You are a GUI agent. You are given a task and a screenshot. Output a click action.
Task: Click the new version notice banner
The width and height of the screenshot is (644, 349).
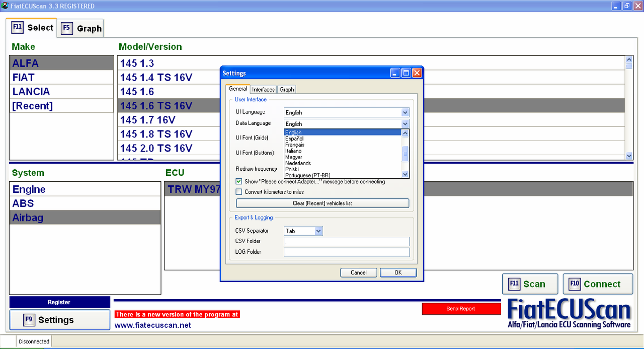tap(177, 314)
